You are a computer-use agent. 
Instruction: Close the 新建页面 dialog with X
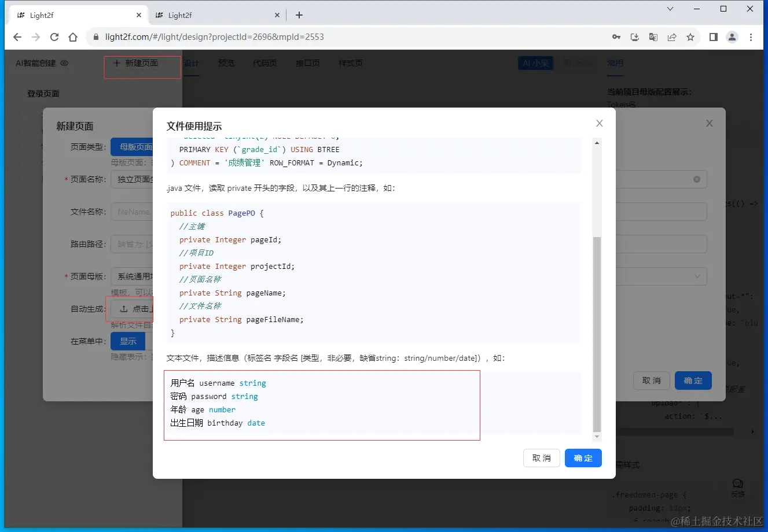point(710,123)
